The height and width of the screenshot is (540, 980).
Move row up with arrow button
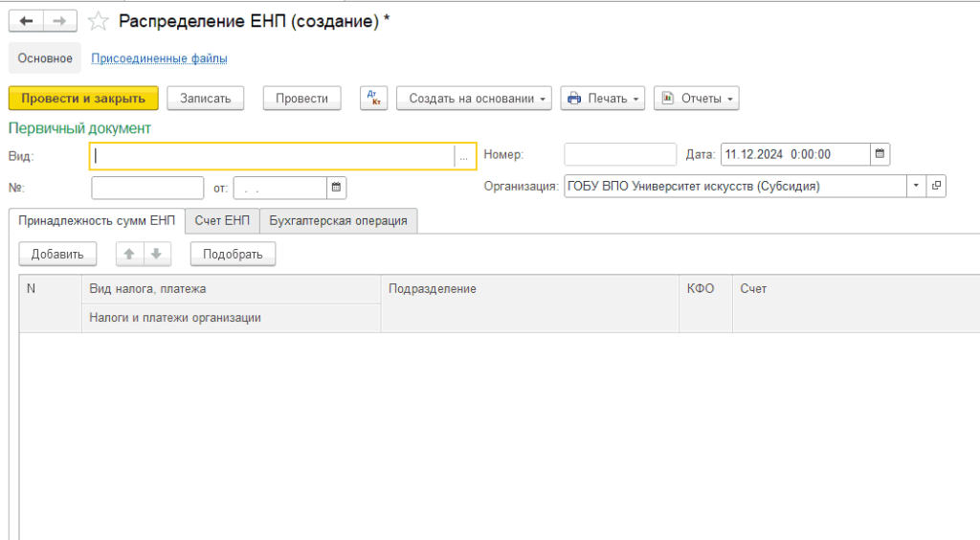(x=130, y=254)
